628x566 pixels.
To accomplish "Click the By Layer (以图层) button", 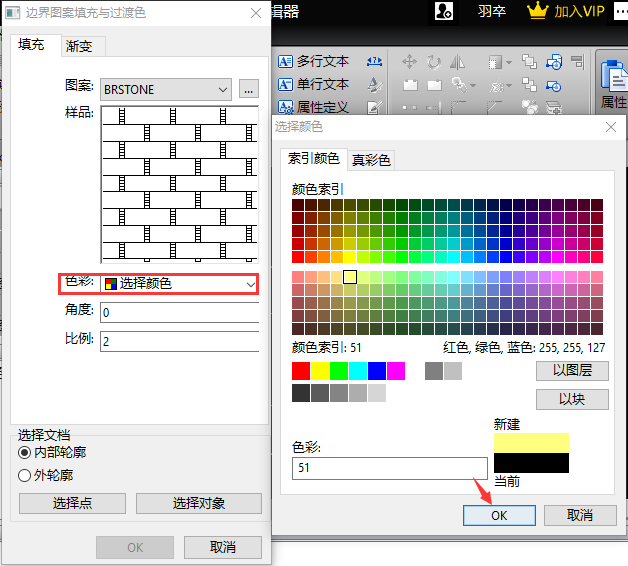I will pos(572,371).
